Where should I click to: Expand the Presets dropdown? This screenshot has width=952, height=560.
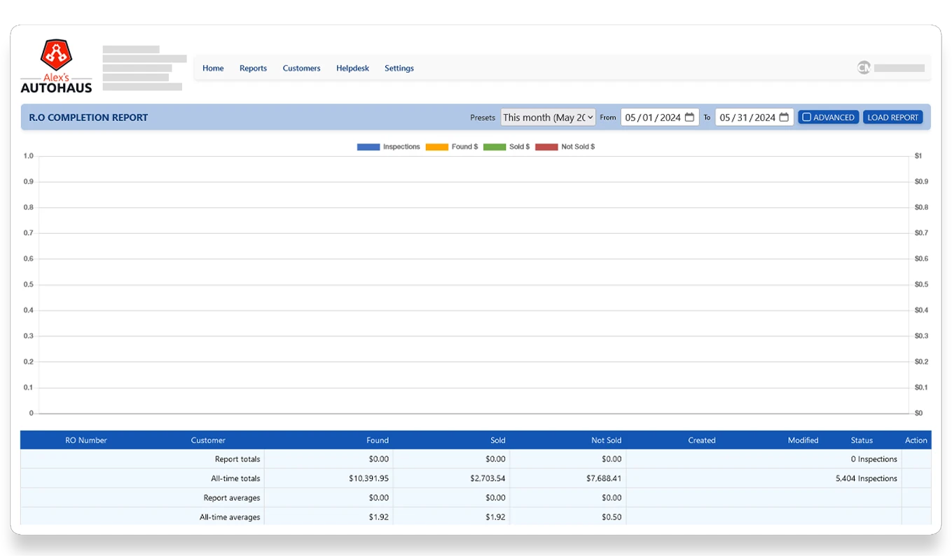point(548,118)
